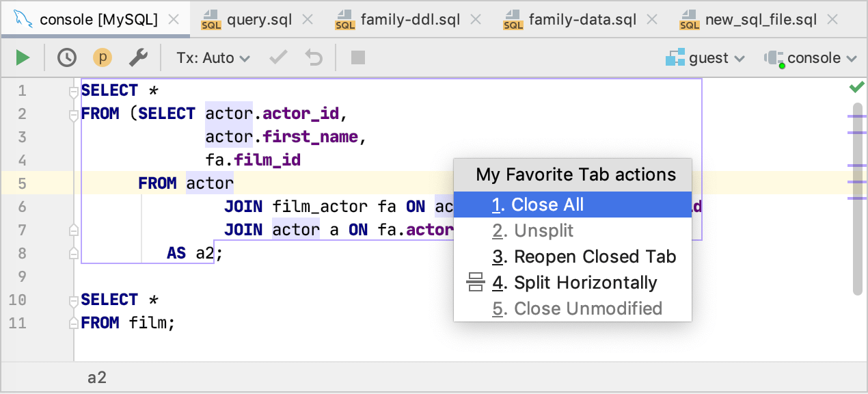The width and height of the screenshot is (868, 394).
Task: Open the query history clock icon
Action: point(66,57)
